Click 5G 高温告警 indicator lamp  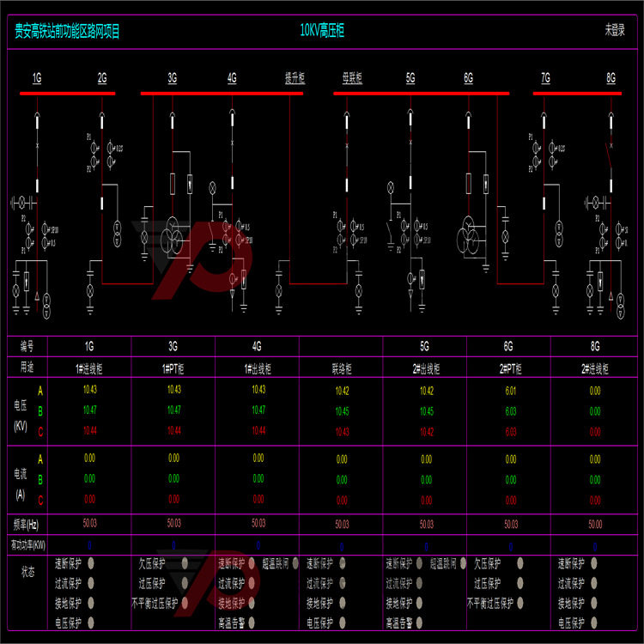[x=419, y=623]
